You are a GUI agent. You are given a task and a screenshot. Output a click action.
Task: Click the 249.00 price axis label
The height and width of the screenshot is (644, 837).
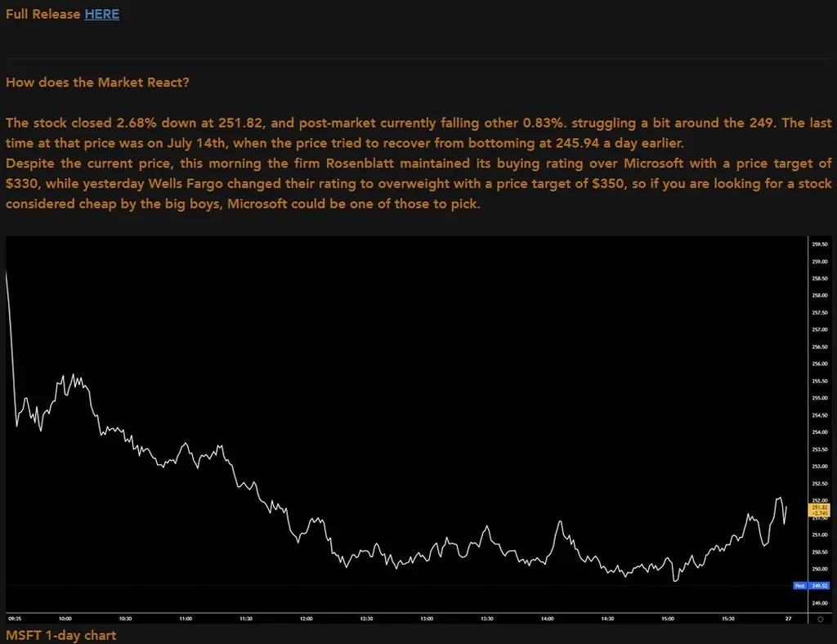820,603
